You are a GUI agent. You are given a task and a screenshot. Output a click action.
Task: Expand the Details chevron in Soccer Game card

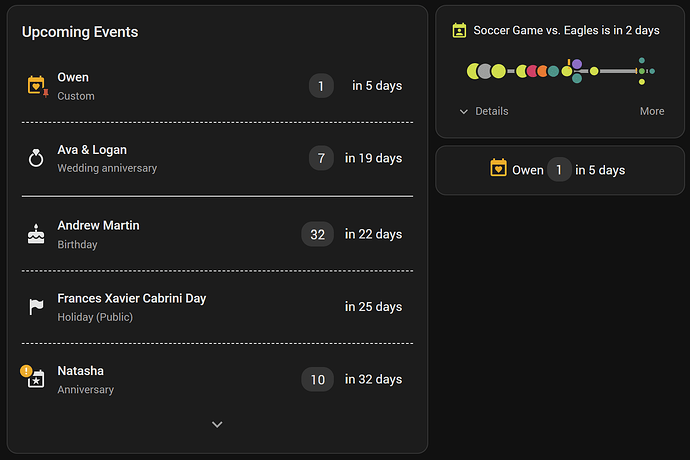pos(463,111)
